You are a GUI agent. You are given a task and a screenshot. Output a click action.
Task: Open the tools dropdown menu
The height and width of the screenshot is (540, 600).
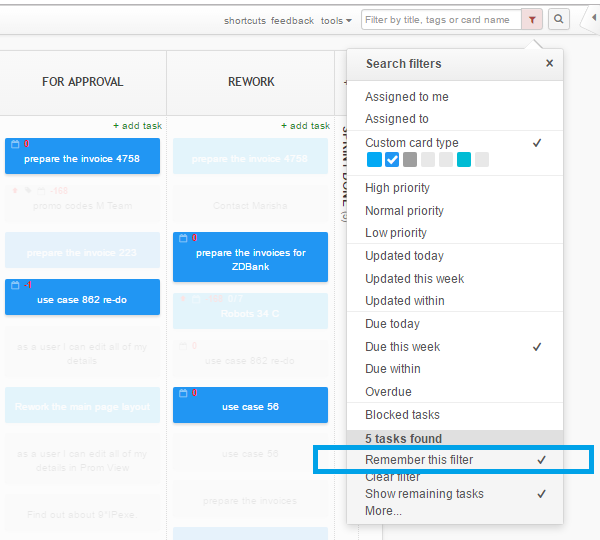[336, 21]
